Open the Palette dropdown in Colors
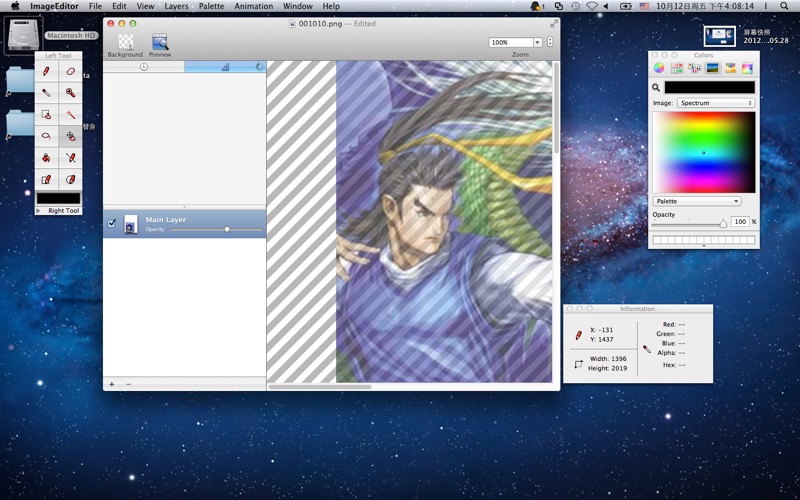The width and height of the screenshot is (800, 500). pyautogui.click(x=696, y=202)
